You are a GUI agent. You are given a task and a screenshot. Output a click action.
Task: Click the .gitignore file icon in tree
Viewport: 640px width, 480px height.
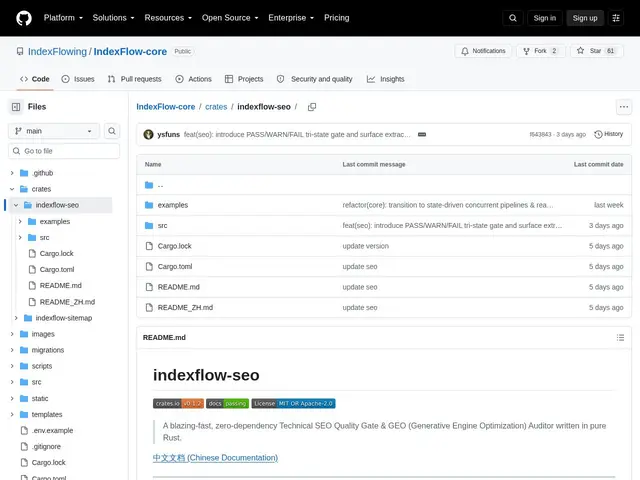pyautogui.click(x=24, y=447)
